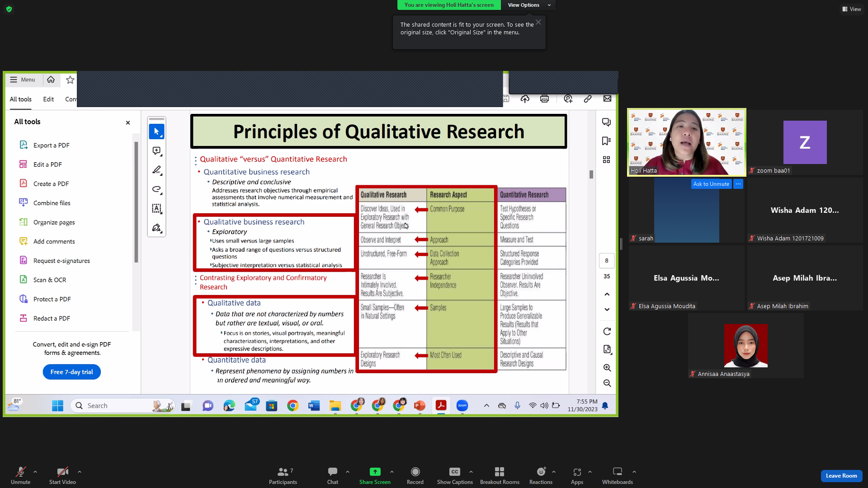The width and height of the screenshot is (868, 488).
Task: Open the bookmarks pane icon
Action: [606, 141]
